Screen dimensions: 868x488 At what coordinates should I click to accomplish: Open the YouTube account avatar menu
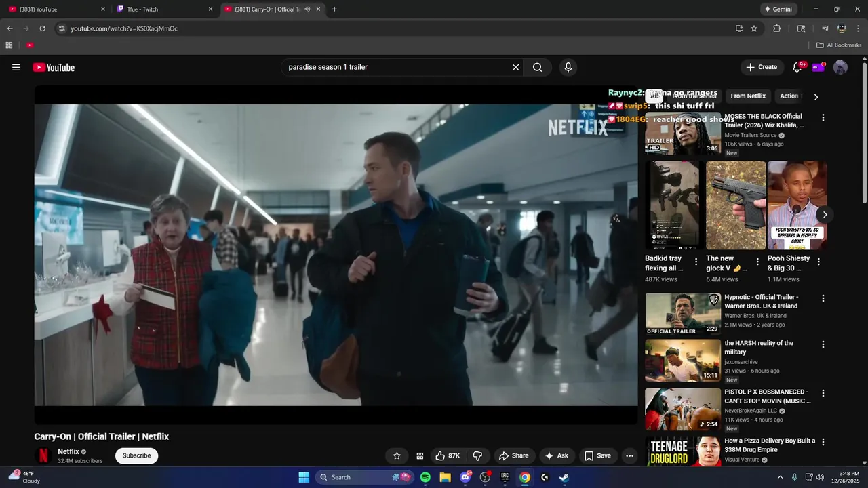pos(840,67)
